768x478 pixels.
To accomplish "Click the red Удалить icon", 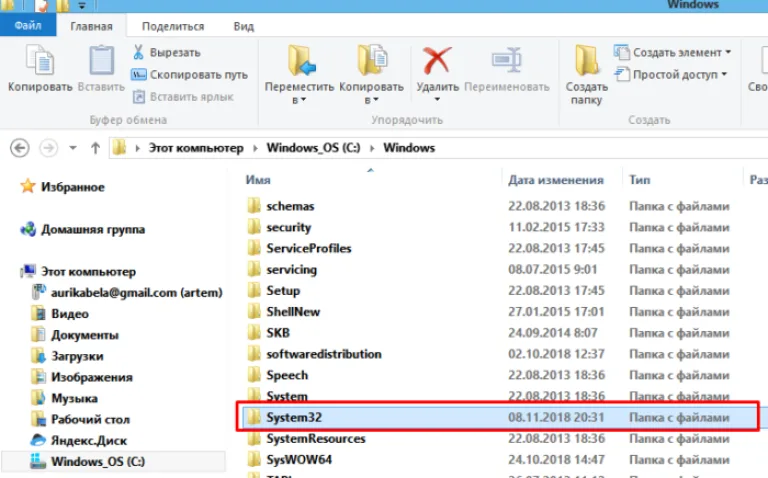I will point(437,60).
